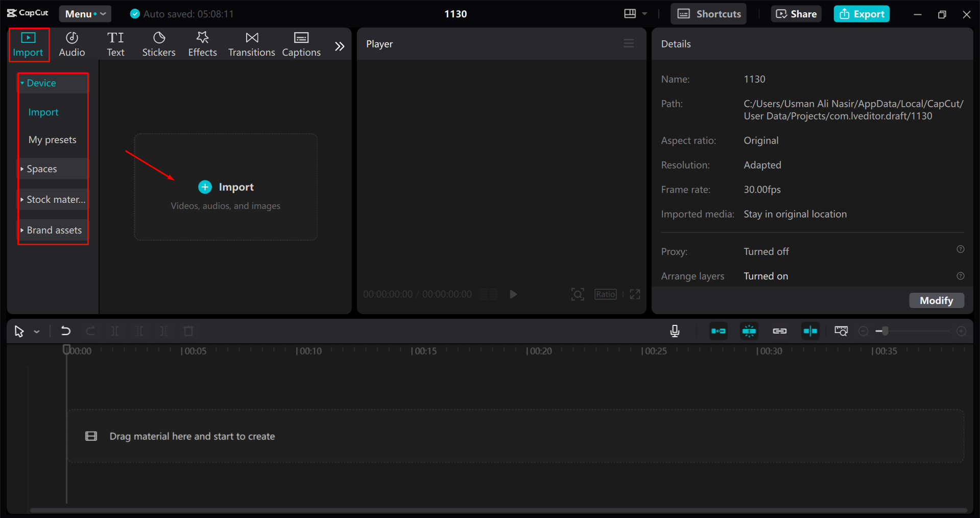Open the Captions panel

click(301, 43)
